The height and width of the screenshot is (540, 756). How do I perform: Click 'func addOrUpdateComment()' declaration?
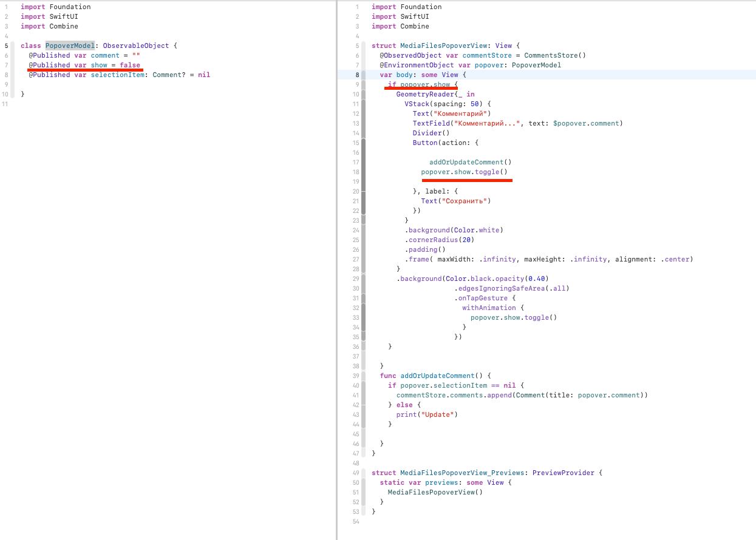(435, 376)
